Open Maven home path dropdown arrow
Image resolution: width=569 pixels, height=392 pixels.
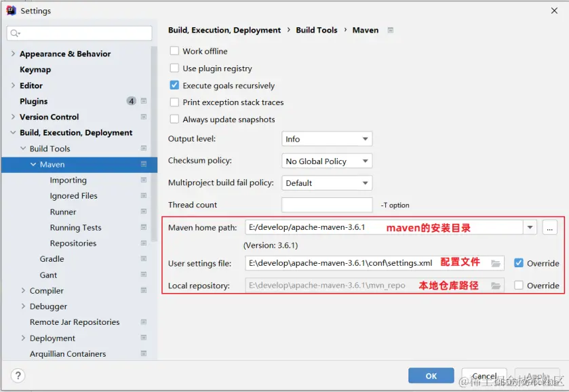point(530,227)
